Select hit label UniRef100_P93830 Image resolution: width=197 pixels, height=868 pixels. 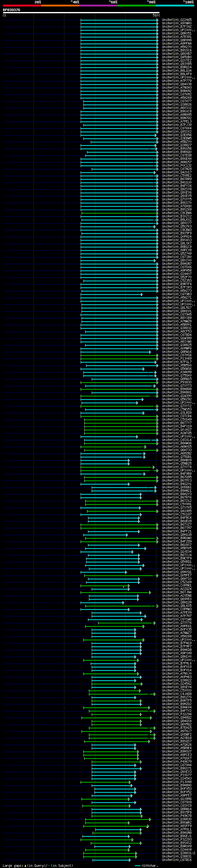coord(177,382)
